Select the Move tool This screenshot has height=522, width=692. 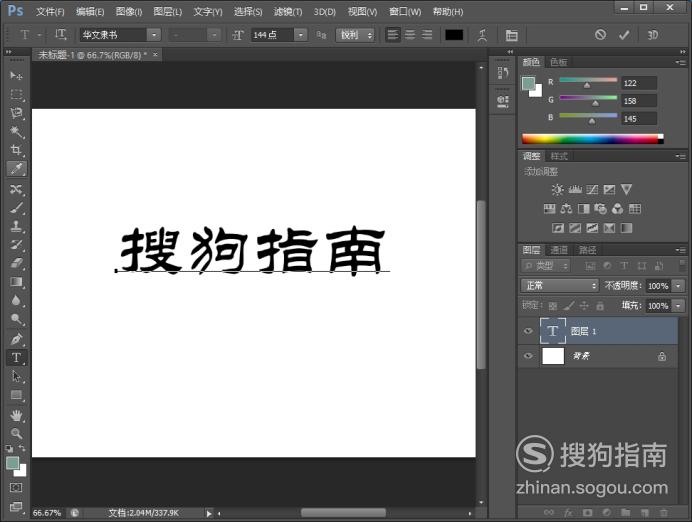16,76
